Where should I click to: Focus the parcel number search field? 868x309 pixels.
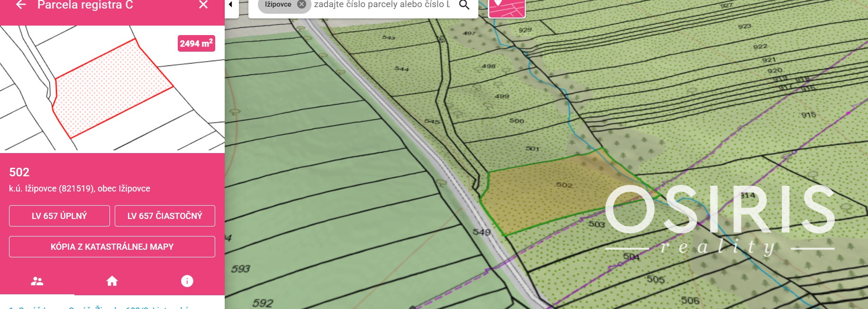point(382,5)
